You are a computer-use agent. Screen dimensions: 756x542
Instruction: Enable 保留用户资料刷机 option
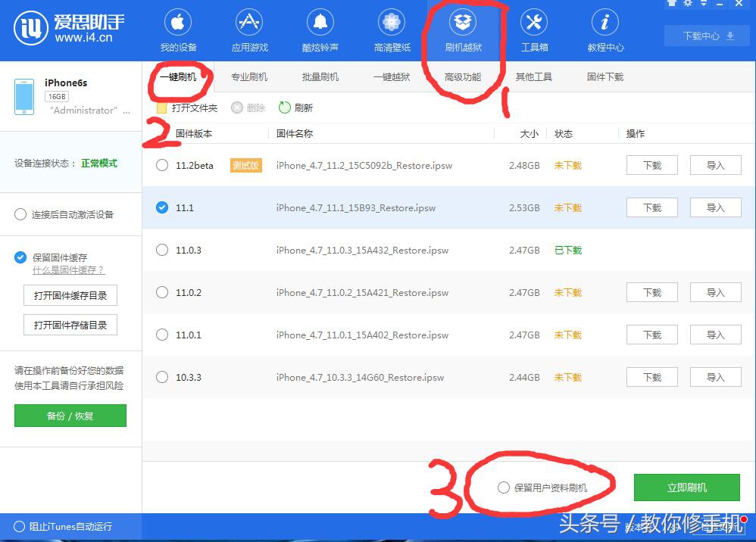(503, 487)
